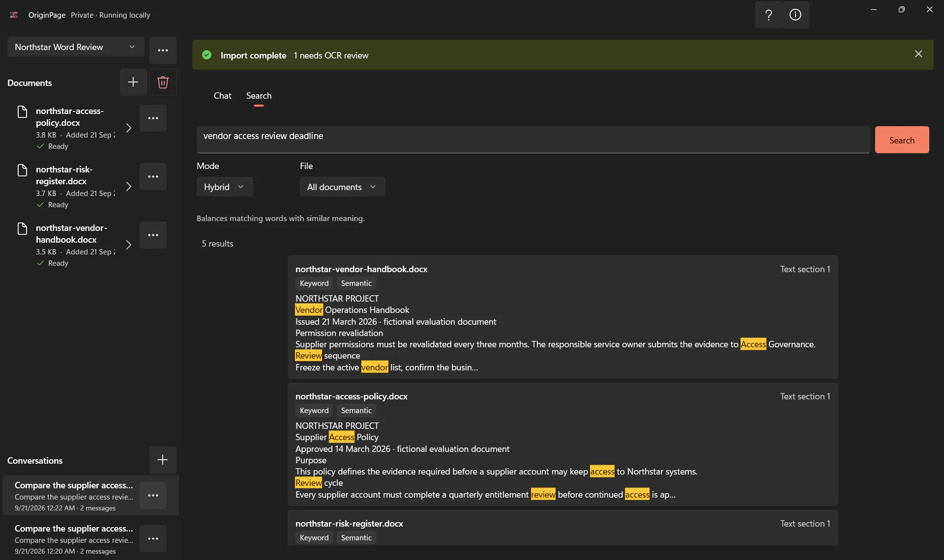Open the Hybrid mode dropdown
Screen dimensions: 944x560
[x=225, y=187]
